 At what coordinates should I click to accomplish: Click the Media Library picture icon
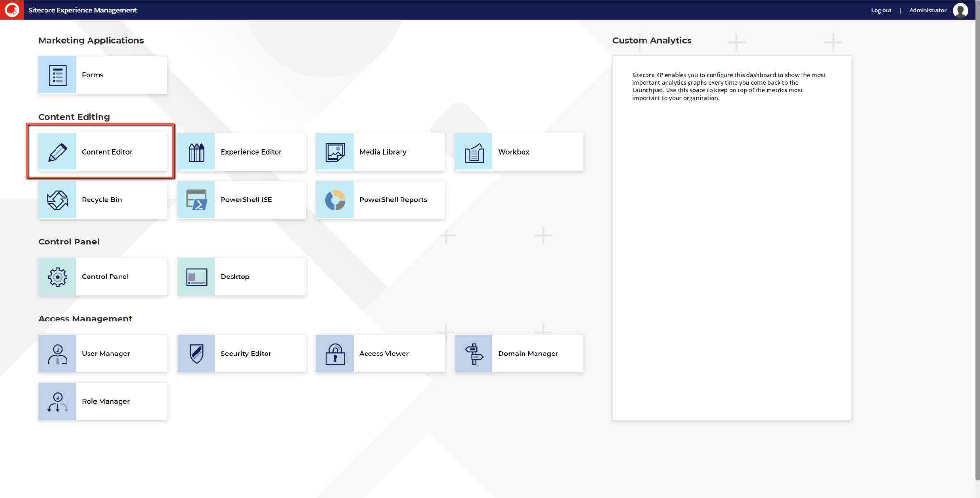pos(335,152)
